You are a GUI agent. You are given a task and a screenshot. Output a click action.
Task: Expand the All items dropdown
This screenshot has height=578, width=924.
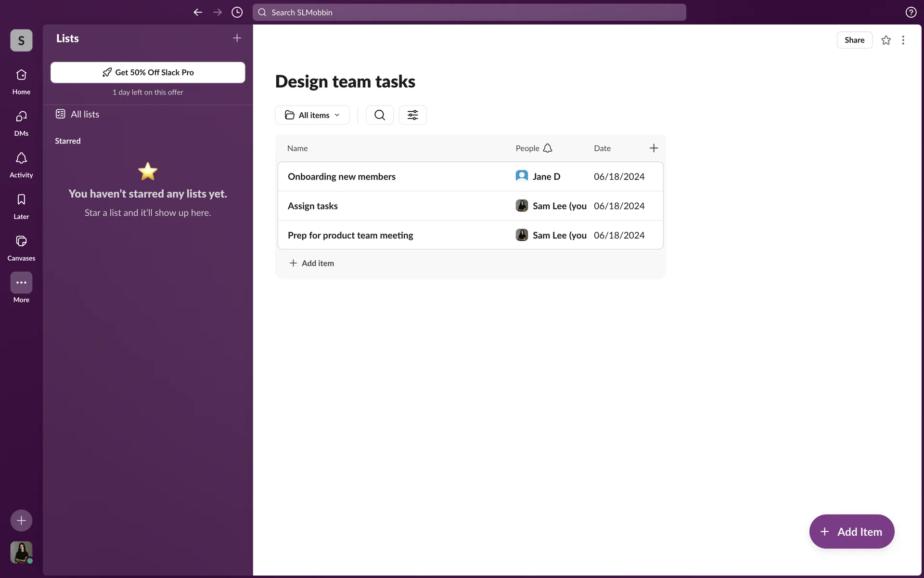tap(312, 115)
